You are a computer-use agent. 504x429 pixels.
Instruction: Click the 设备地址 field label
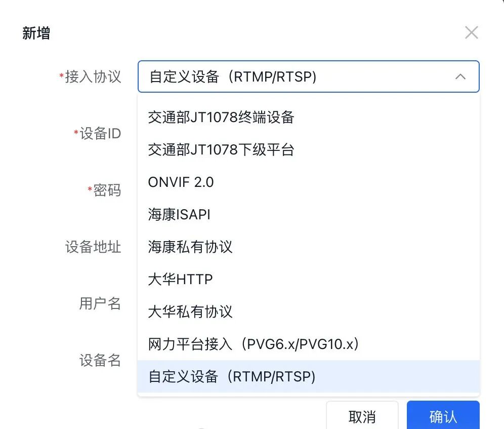(x=93, y=247)
